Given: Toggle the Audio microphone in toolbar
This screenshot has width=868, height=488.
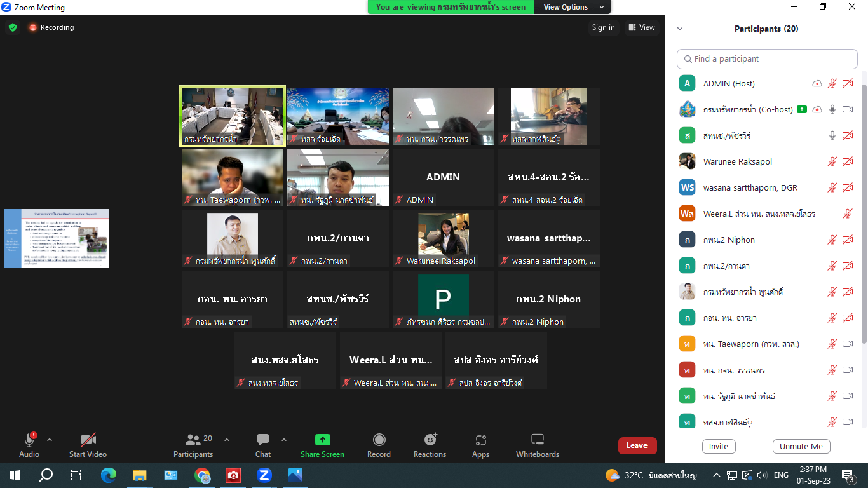Looking at the screenshot, I should tap(29, 440).
